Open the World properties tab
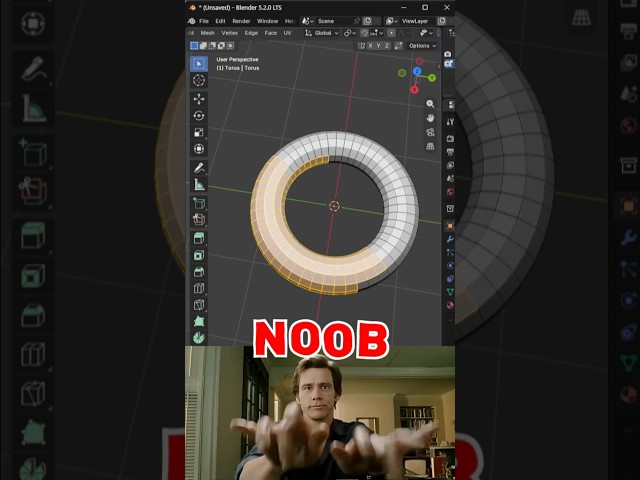Screen dimensions: 640x480 [450, 192]
